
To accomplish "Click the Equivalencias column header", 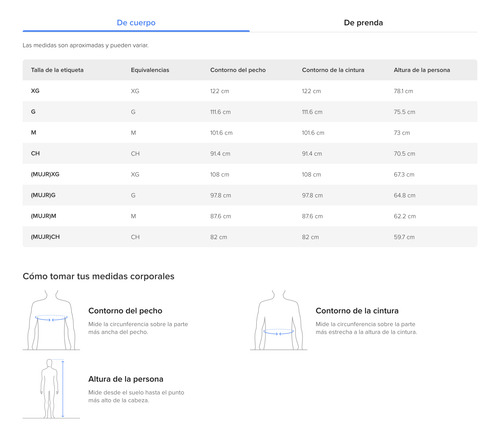I will [150, 70].
